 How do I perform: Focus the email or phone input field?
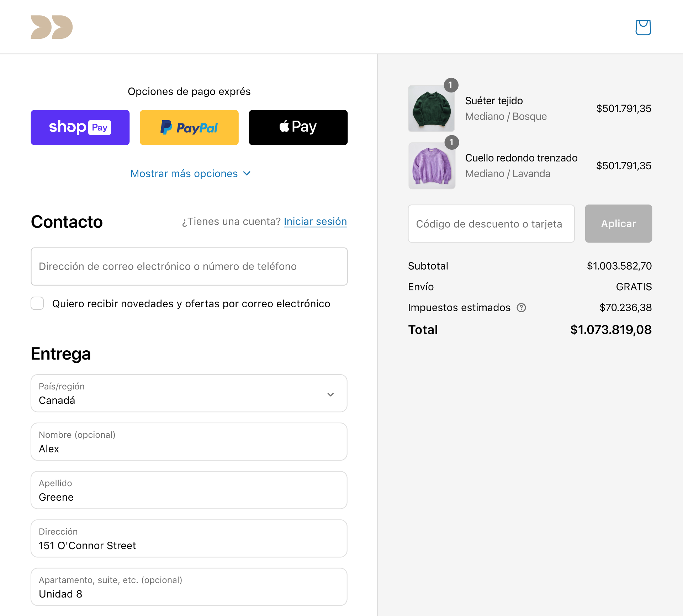(189, 266)
